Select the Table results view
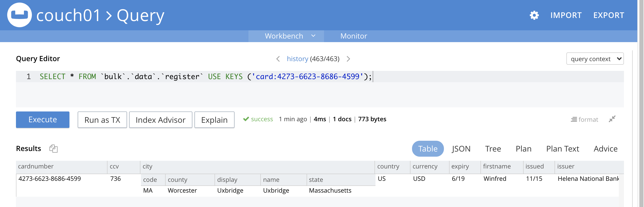Screen dimensions: 644x207 pos(428,149)
